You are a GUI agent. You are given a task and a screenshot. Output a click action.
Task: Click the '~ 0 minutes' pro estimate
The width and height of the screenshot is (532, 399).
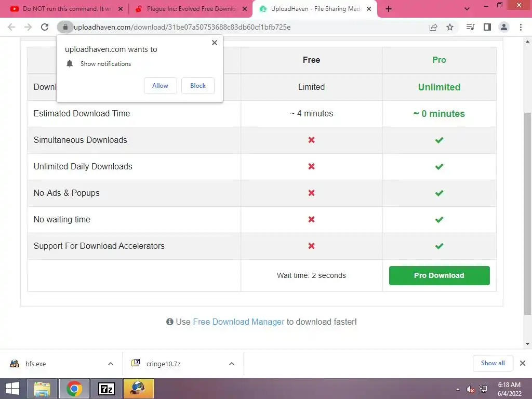(439, 113)
